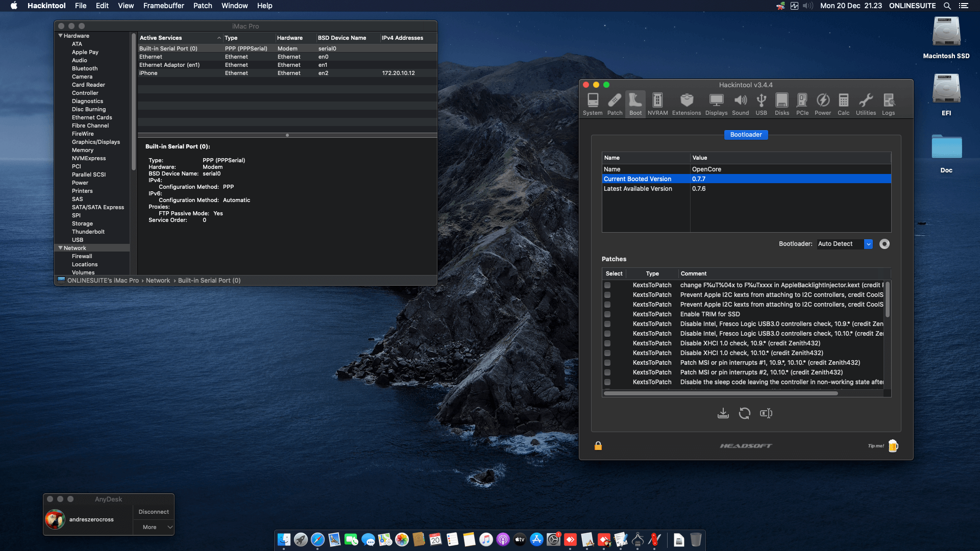Screen dimensions: 980x551
Task: Open the PCIe tool in Hackintool
Action: [x=802, y=104]
